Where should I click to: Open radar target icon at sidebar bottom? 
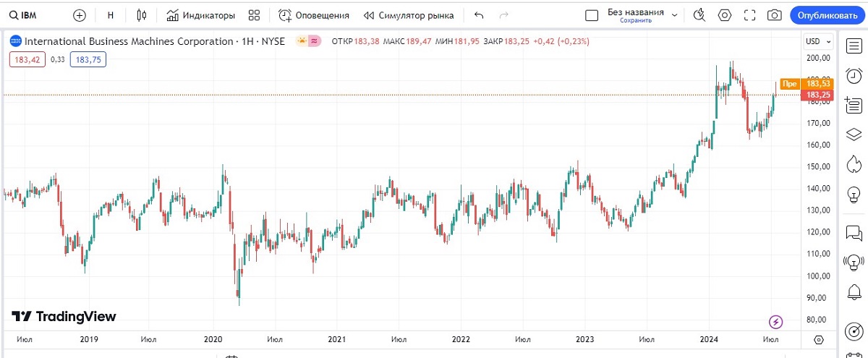click(x=854, y=331)
